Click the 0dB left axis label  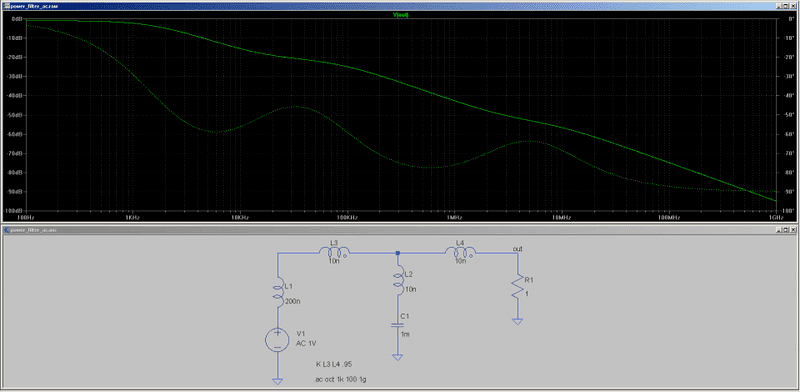16,18
